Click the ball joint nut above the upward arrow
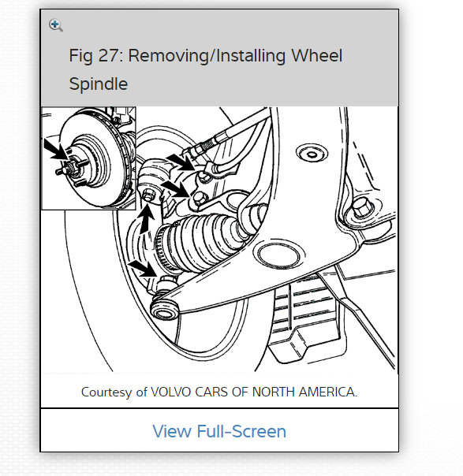Screen dimensions: 463x476 (x=148, y=195)
